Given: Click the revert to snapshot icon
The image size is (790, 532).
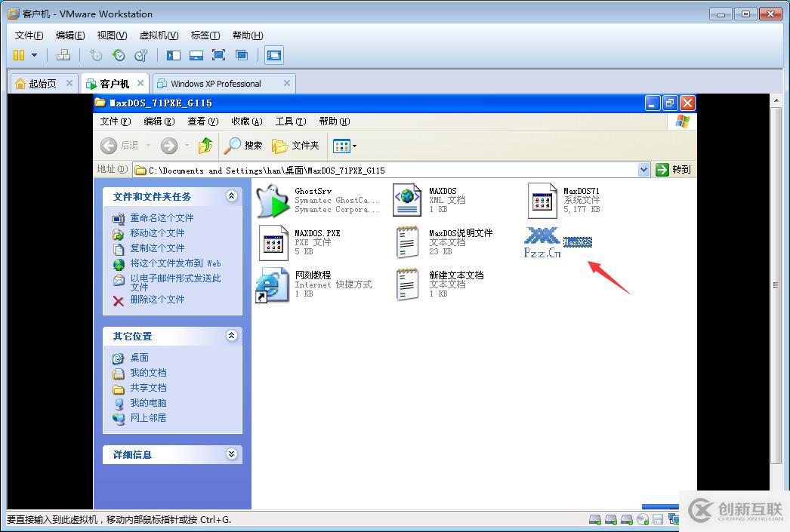Looking at the screenshot, I should (119, 55).
